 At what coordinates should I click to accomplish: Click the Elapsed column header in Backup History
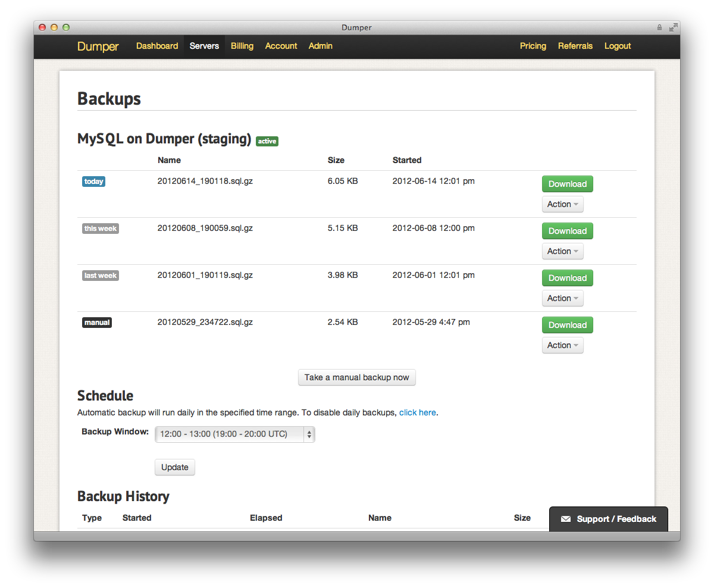tap(266, 518)
